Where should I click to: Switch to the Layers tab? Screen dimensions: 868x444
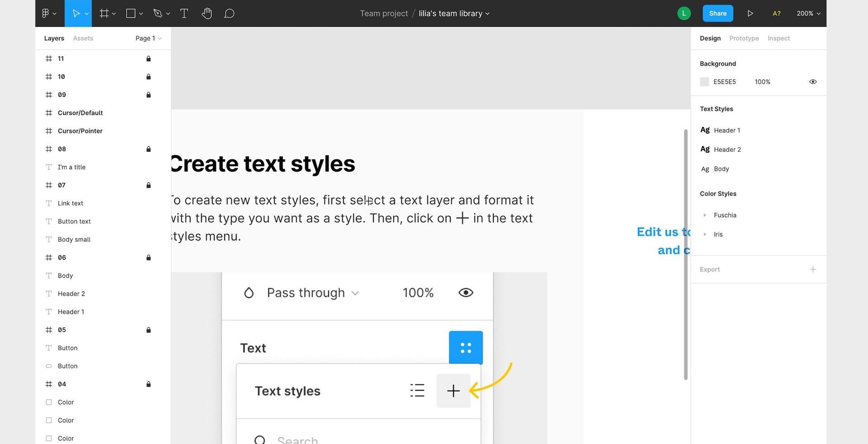point(54,38)
